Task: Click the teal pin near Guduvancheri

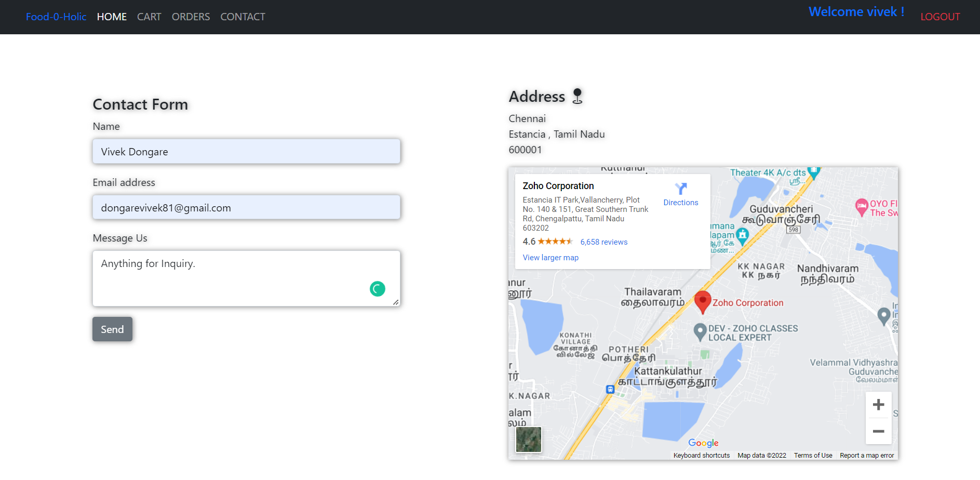Action: pos(743,236)
